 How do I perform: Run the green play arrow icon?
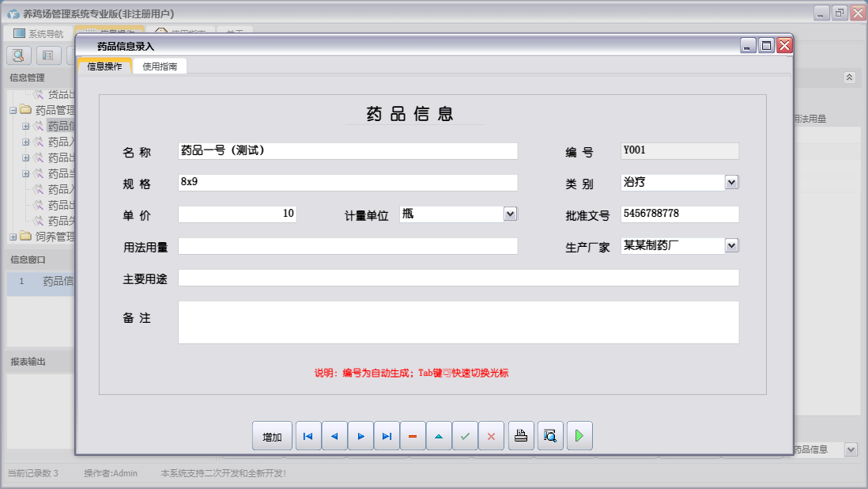(579, 435)
